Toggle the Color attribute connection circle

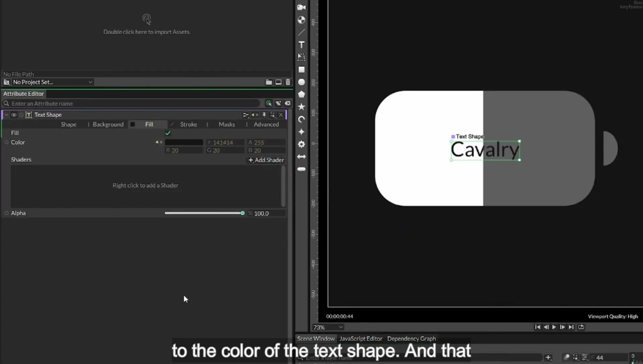tap(6, 142)
